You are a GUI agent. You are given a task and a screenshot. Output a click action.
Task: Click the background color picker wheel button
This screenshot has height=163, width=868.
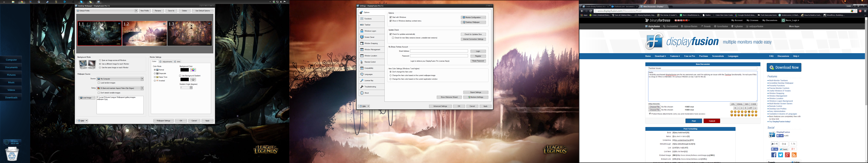click(193, 70)
